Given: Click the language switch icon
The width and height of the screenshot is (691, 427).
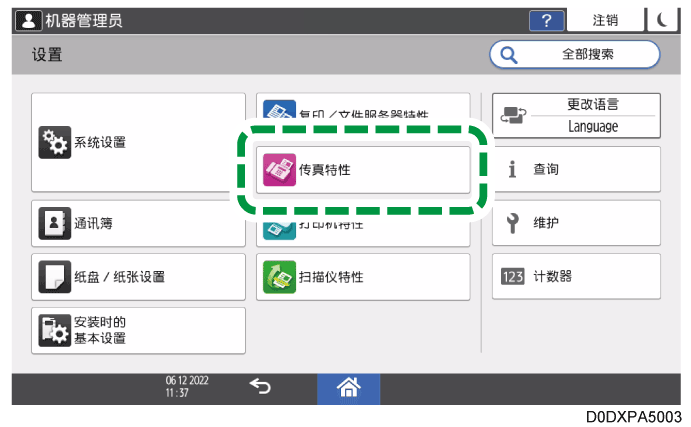Looking at the screenshot, I should point(513,115).
